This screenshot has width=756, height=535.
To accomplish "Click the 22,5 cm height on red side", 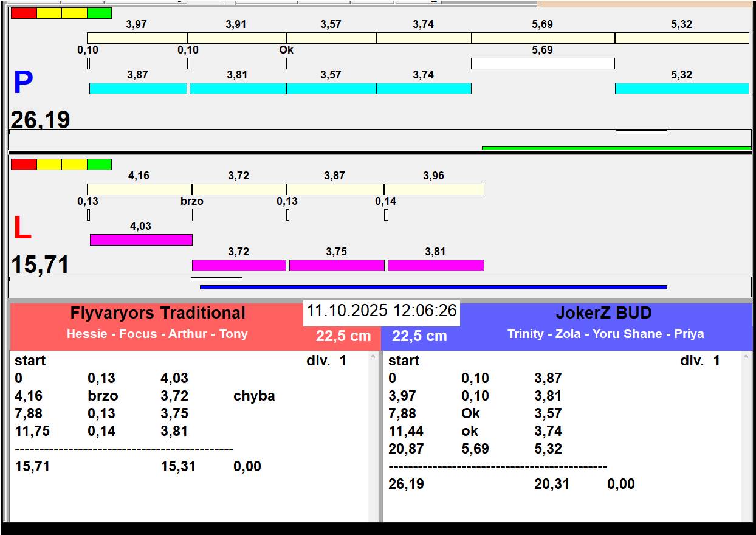I will (343, 336).
